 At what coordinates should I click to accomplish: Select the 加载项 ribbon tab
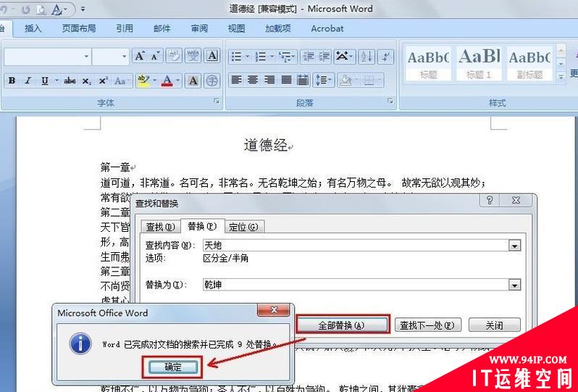278,28
